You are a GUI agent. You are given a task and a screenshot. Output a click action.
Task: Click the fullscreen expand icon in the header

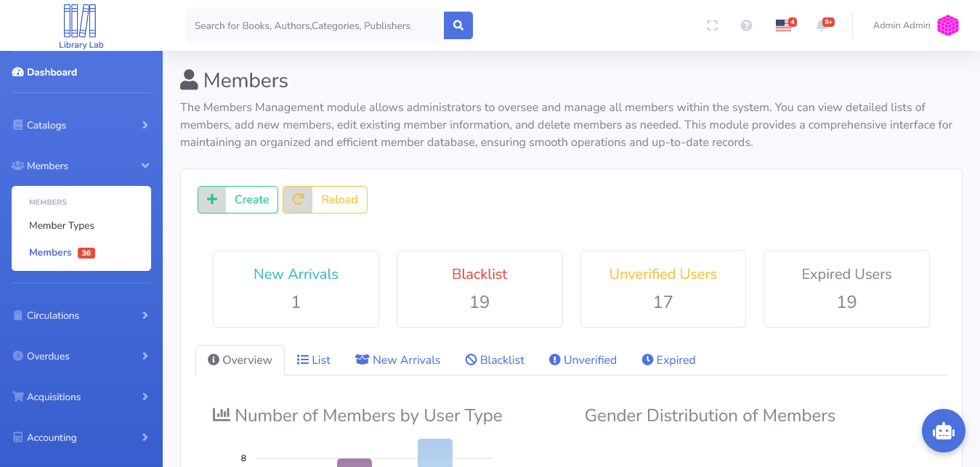[712, 25]
